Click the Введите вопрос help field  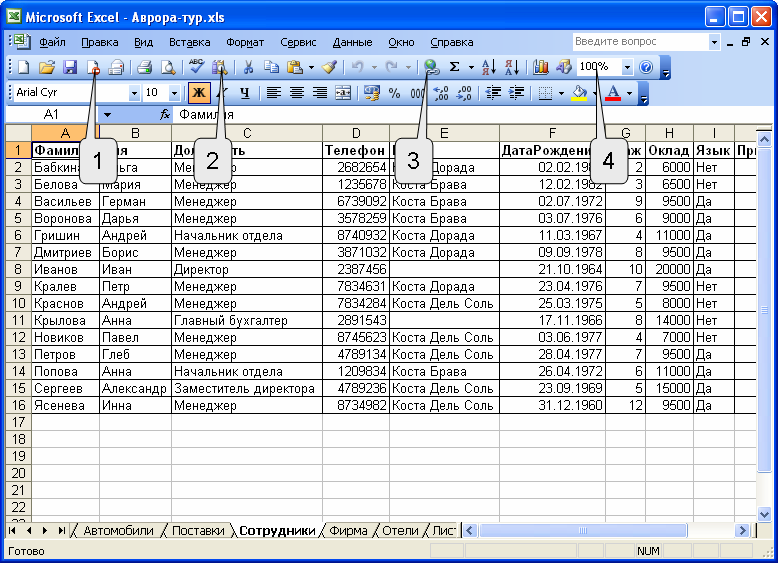641,42
